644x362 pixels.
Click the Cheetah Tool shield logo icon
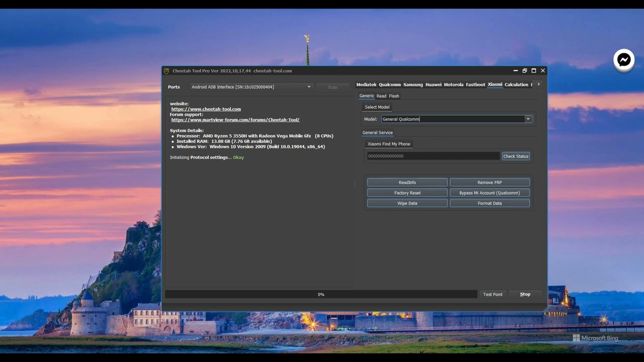click(167, 71)
